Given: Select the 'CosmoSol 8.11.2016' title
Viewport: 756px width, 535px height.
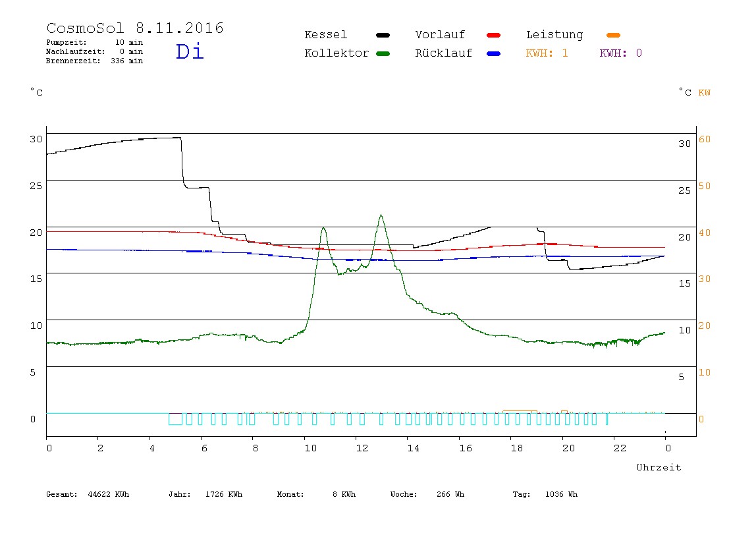Looking at the screenshot, I should tap(135, 28).
